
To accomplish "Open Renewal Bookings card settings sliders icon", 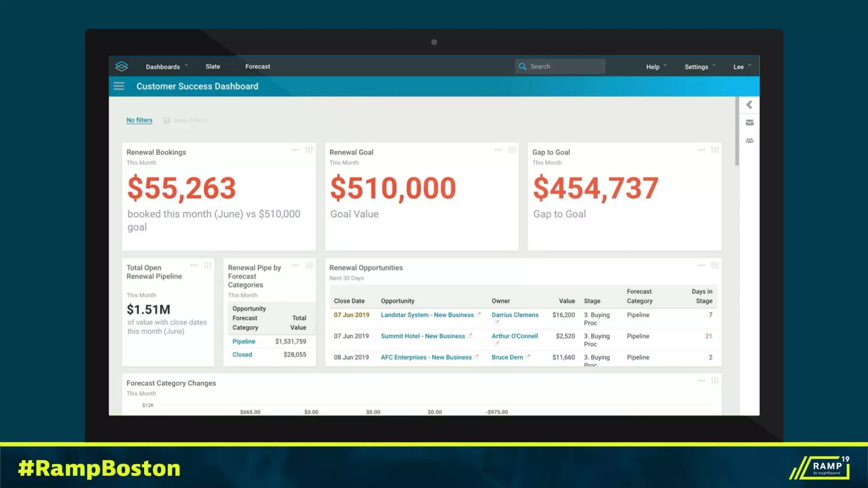I will [309, 150].
